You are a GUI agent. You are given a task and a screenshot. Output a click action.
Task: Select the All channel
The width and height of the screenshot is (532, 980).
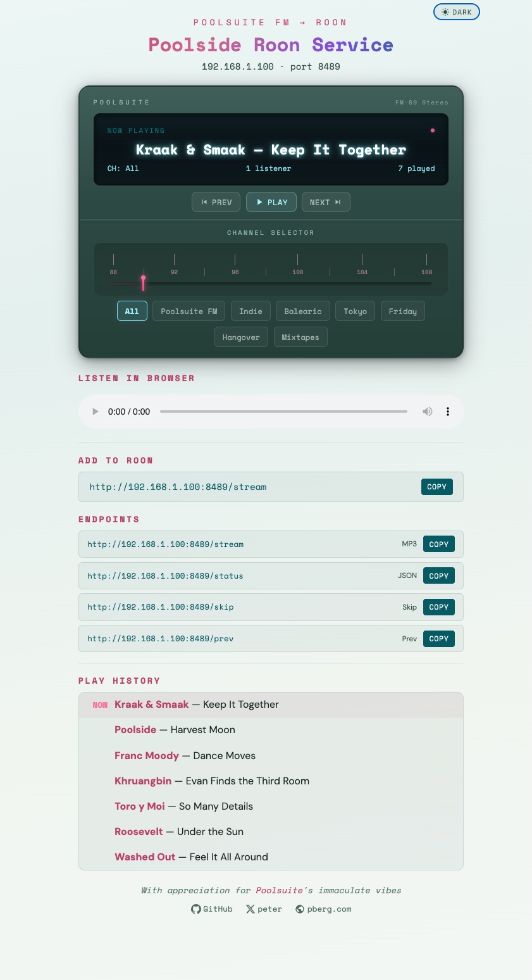pos(132,311)
